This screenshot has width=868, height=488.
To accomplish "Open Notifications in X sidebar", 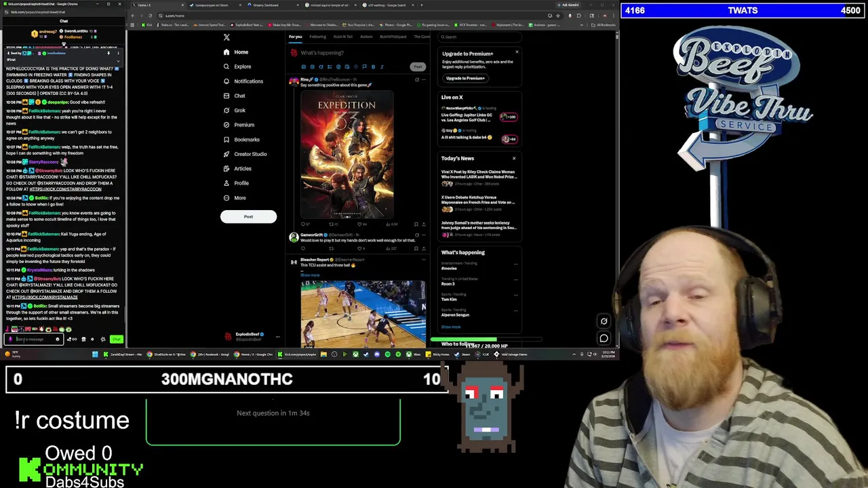I will pos(243,81).
